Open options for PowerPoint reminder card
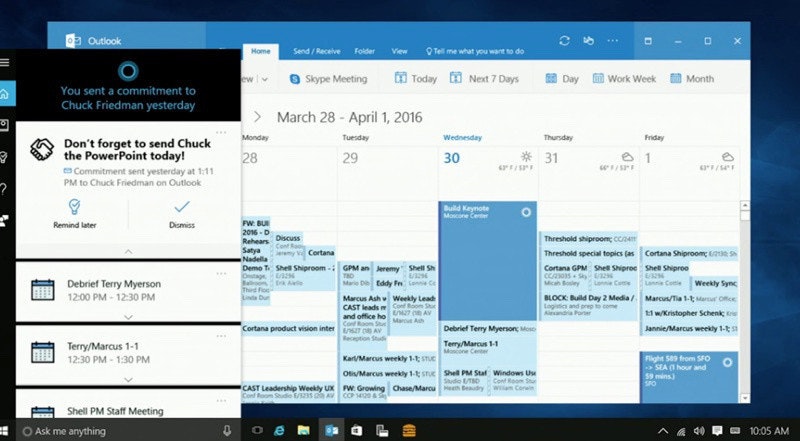This screenshot has height=441, width=800. coord(221,133)
